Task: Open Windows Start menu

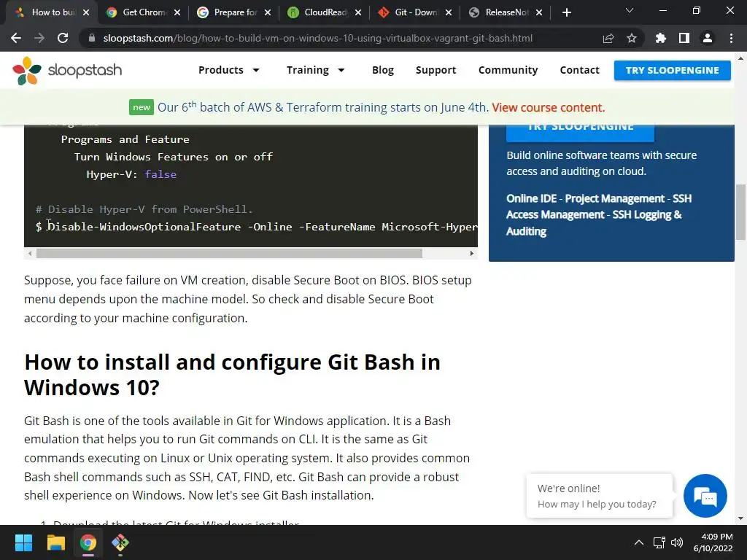Action: tap(23, 542)
